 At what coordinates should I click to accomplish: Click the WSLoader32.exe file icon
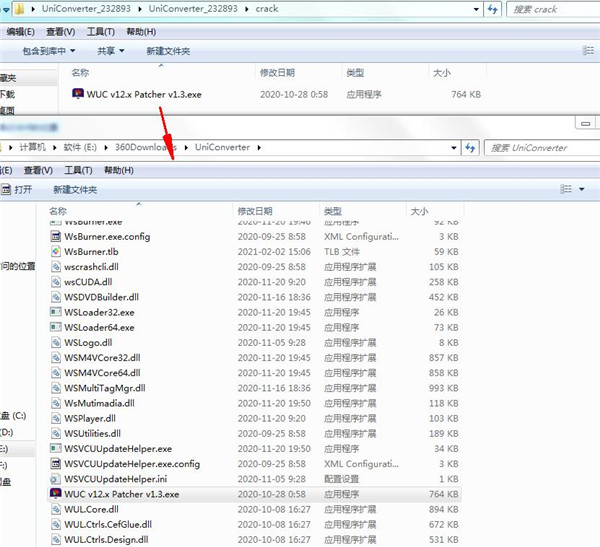pyautogui.click(x=56, y=312)
